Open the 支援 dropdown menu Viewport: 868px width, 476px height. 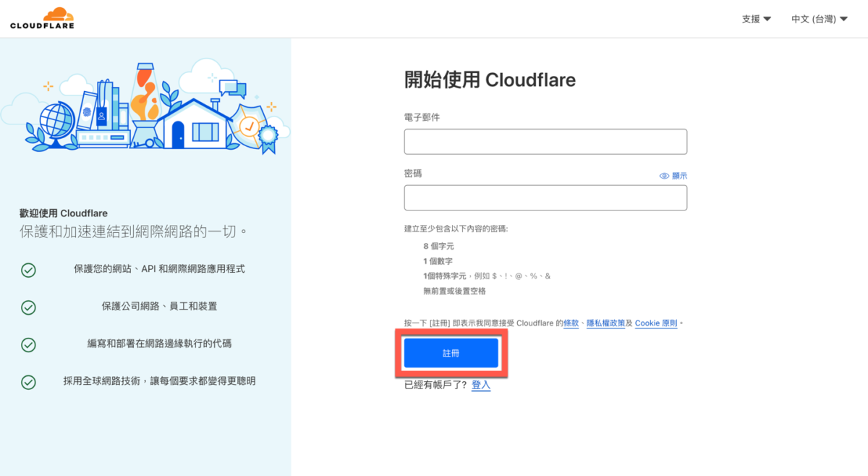[757, 19]
